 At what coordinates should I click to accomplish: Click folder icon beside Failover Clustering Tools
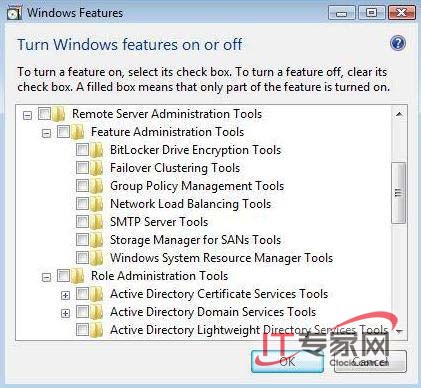(97, 168)
